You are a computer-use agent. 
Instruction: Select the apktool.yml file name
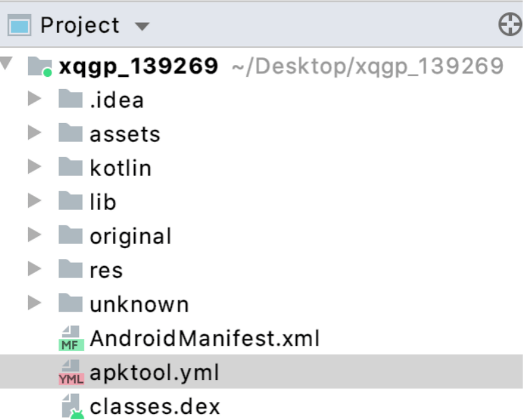click(x=154, y=373)
